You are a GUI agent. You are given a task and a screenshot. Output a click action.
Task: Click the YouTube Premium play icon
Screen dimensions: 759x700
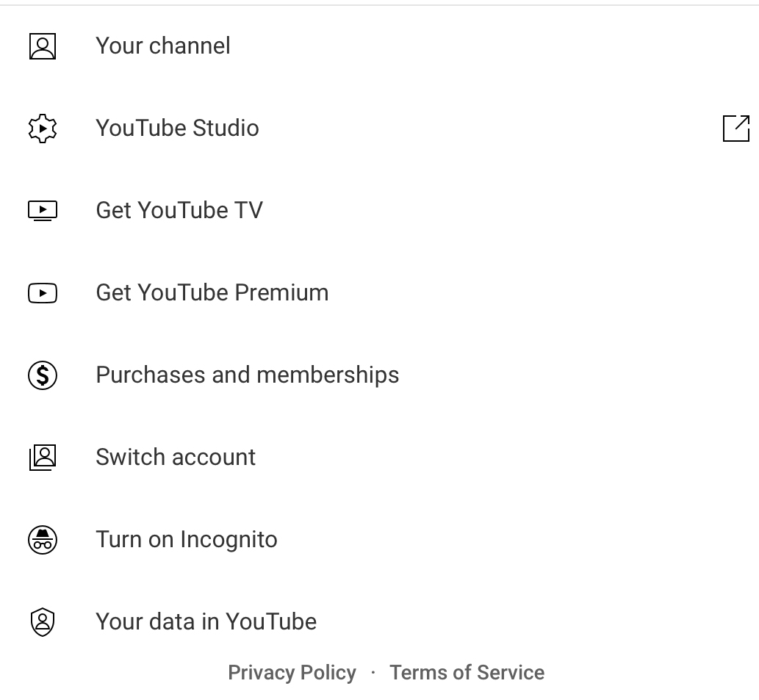tap(43, 293)
